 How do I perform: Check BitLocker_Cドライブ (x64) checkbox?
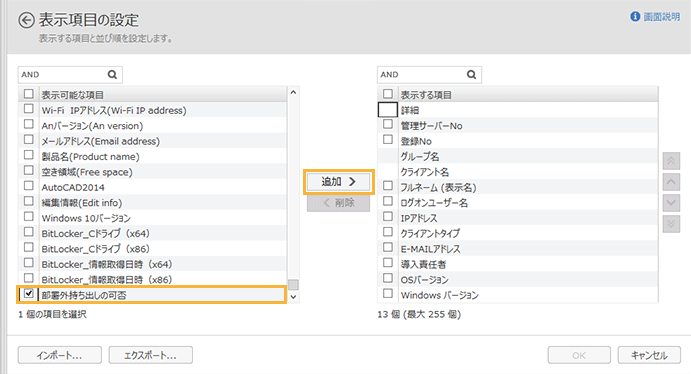coord(29,232)
